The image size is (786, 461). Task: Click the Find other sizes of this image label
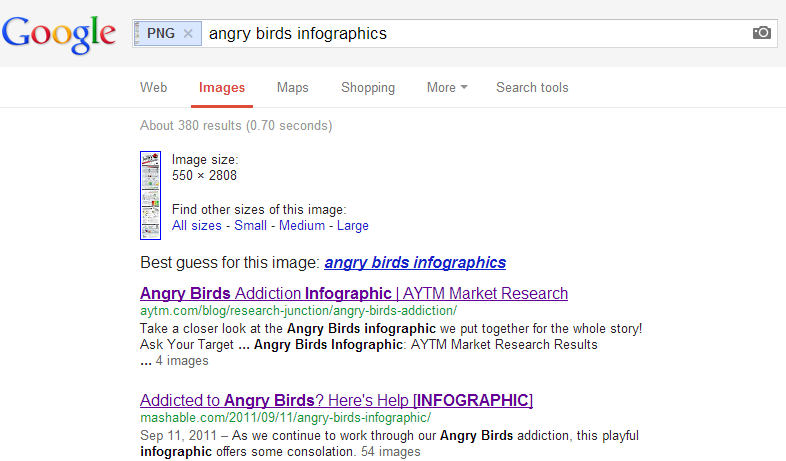pyautogui.click(x=259, y=209)
